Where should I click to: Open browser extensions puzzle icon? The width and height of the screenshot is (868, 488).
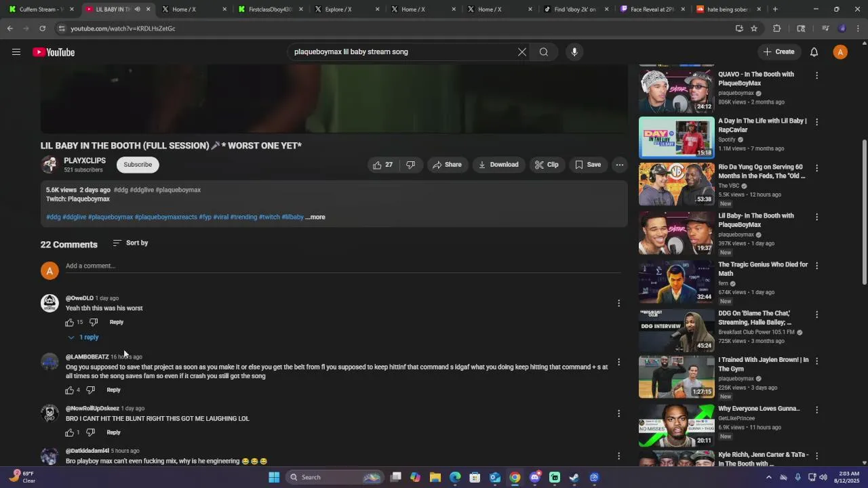(777, 28)
